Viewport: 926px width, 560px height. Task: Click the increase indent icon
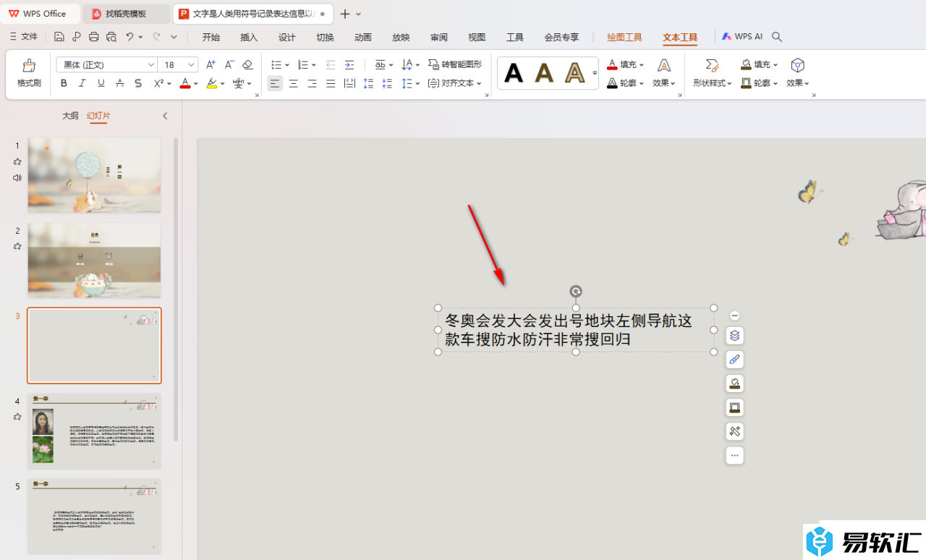(349, 65)
